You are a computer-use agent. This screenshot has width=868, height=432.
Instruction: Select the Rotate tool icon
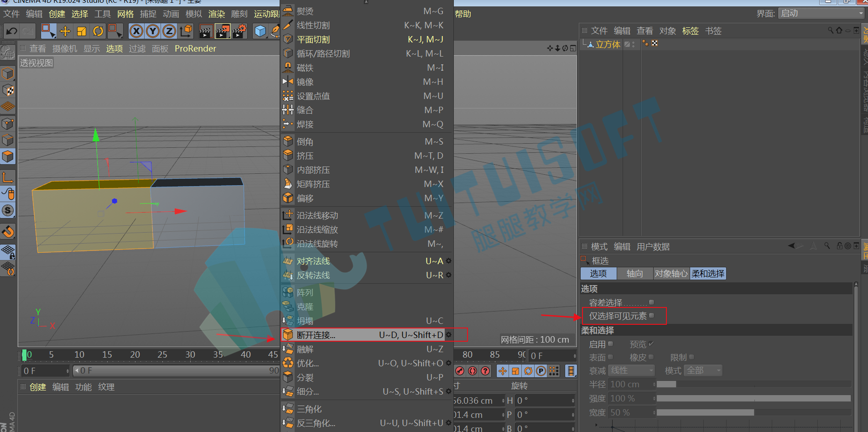[x=98, y=31]
